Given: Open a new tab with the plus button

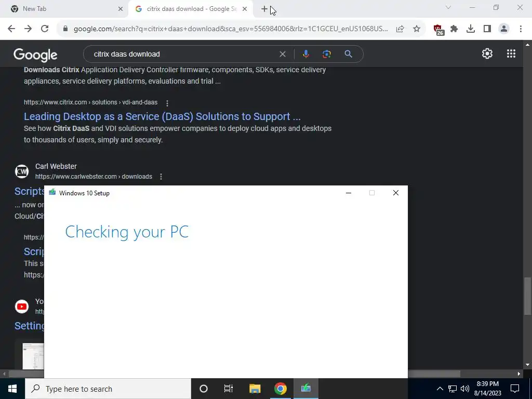Looking at the screenshot, I should (x=264, y=9).
